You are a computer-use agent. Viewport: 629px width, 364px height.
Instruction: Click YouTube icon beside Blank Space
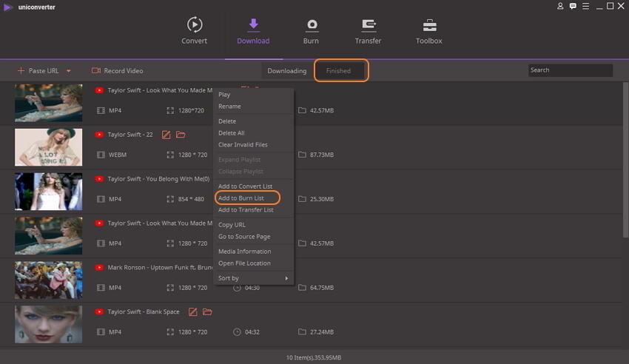click(x=99, y=312)
